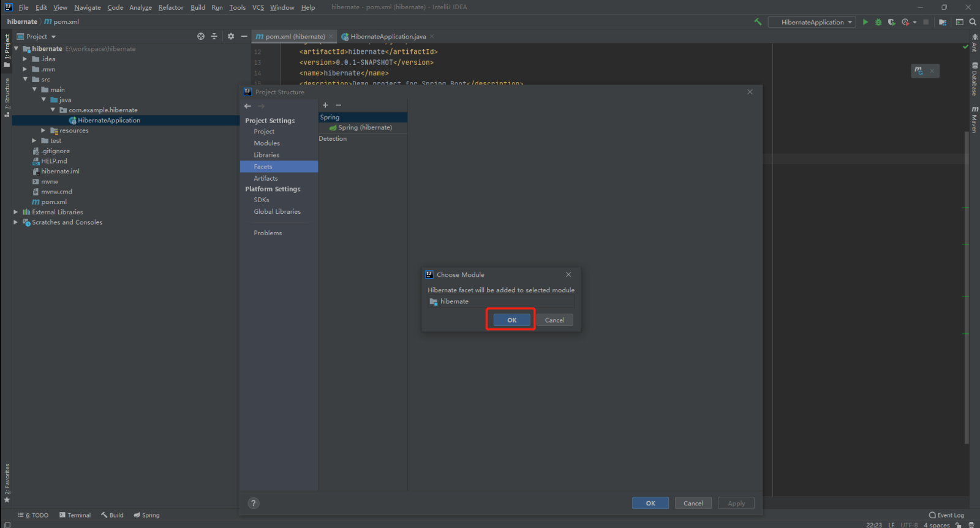Expand the External Libraries tree node
980x528 pixels.
(x=16, y=213)
